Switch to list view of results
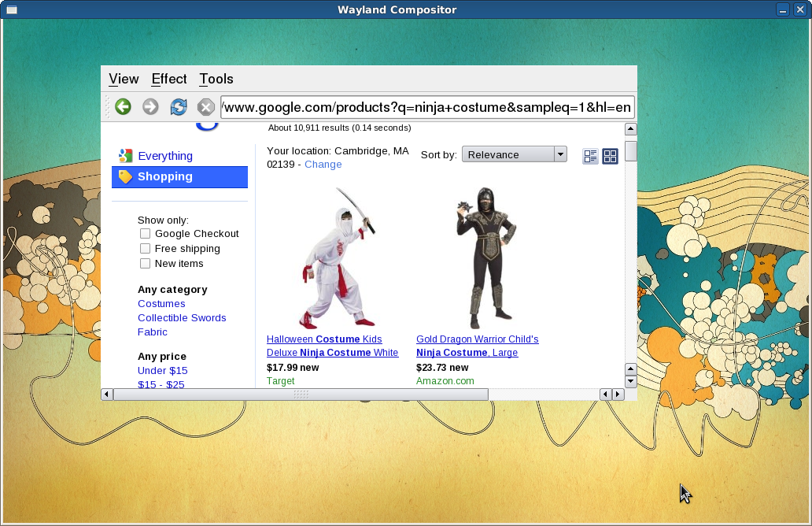 click(590, 155)
